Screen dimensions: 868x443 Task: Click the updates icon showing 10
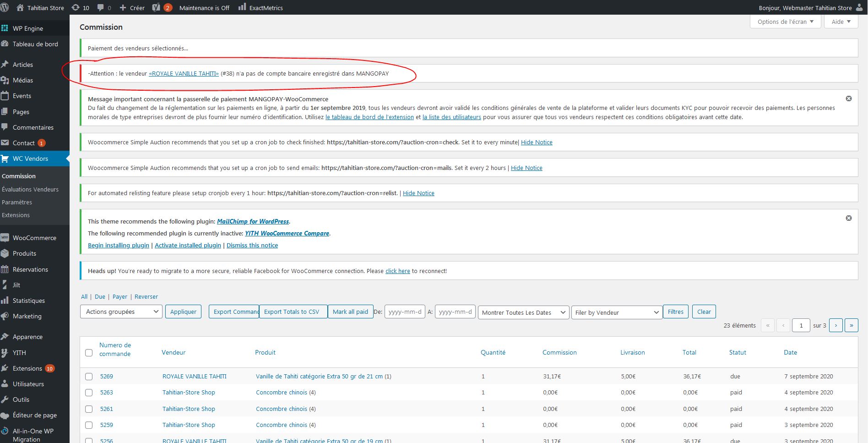tap(76, 8)
